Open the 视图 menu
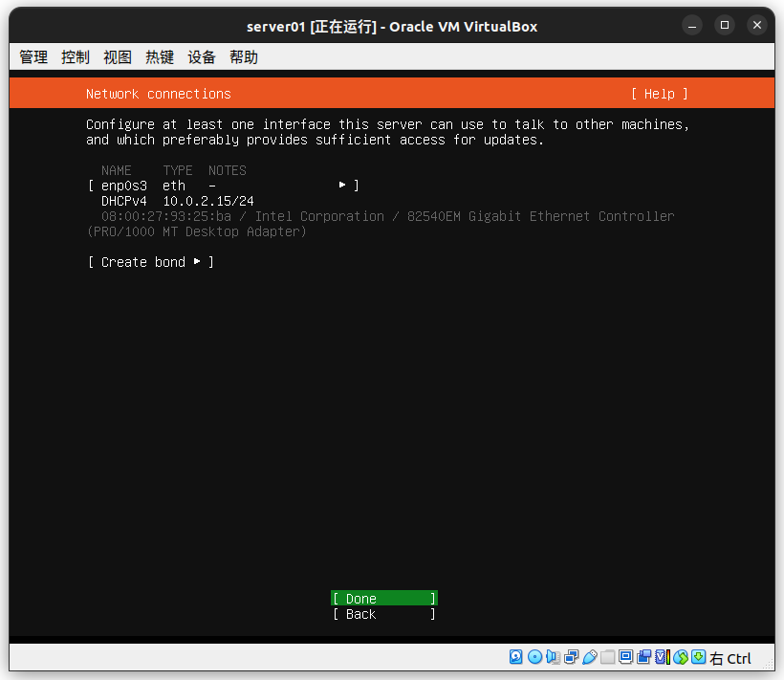The width and height of the screenshot is (784, 680). coord(118,57)
